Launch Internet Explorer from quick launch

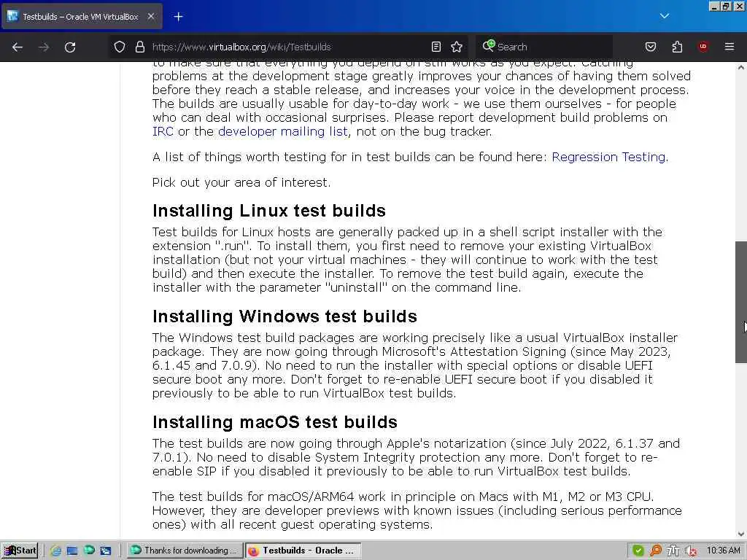point(55,551)
